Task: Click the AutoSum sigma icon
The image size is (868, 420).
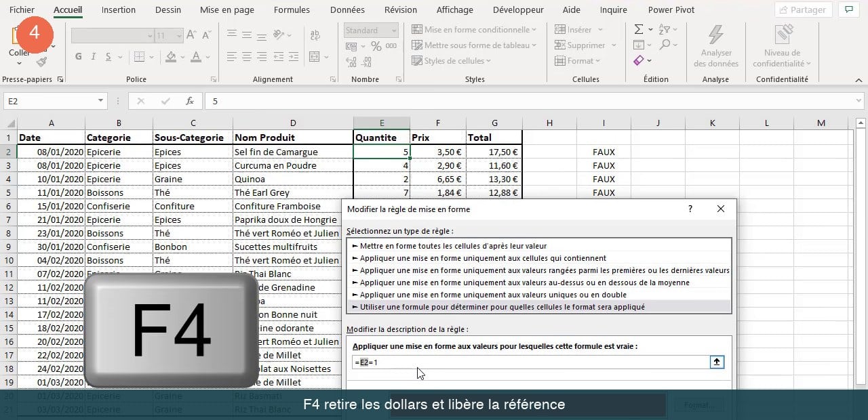Action: (639, 29)
